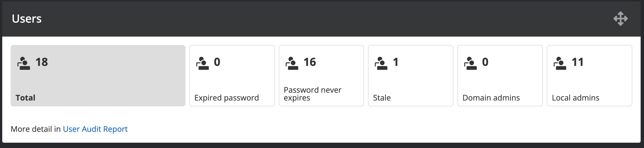Click the move widget crosshair icon
The width and height of the screenshot is (644, 148).
[620, 19]
